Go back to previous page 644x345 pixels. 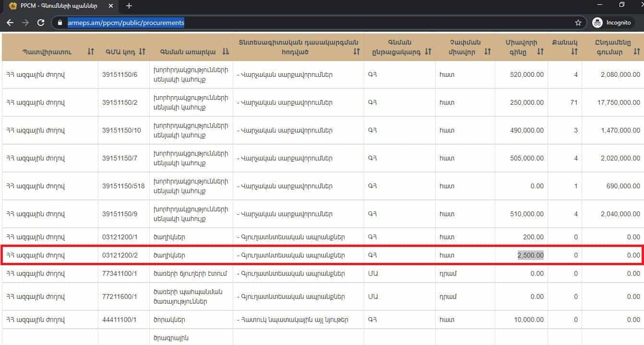click(10, 23)
